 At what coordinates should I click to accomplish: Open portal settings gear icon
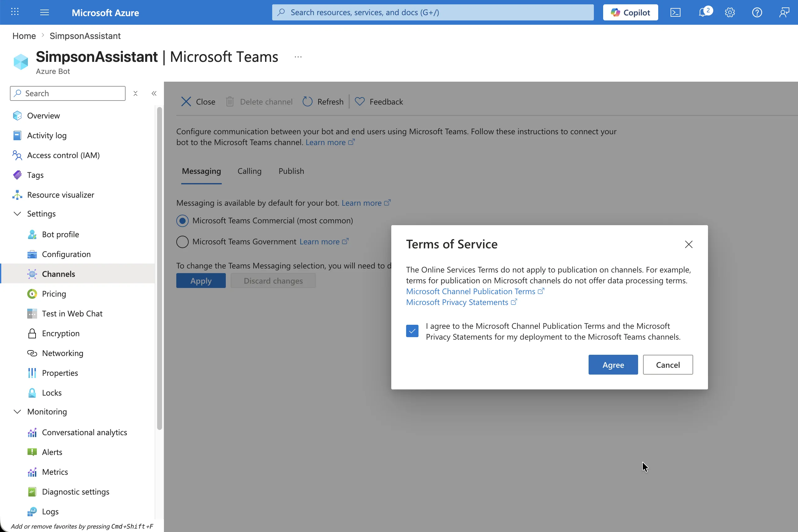tap(730, 13)
